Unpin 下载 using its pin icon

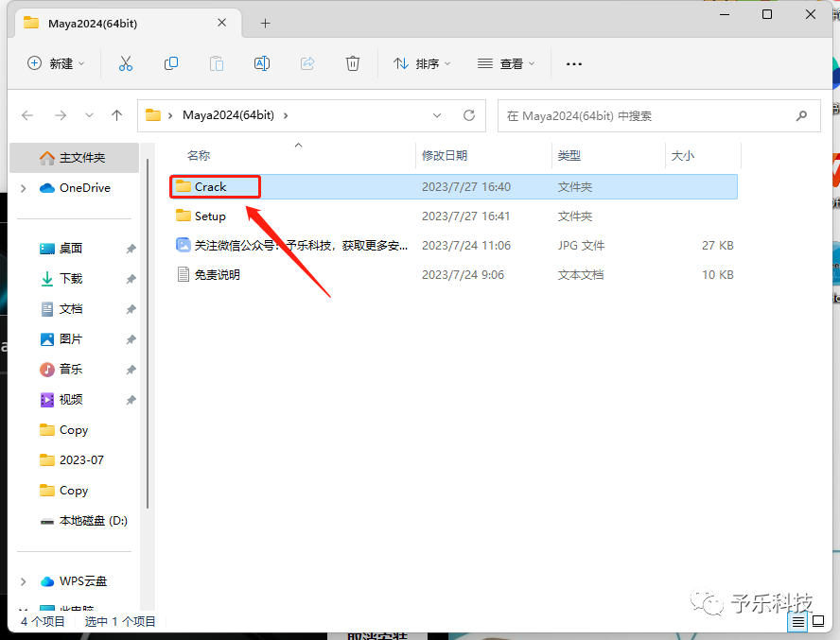tap(131, 279)
